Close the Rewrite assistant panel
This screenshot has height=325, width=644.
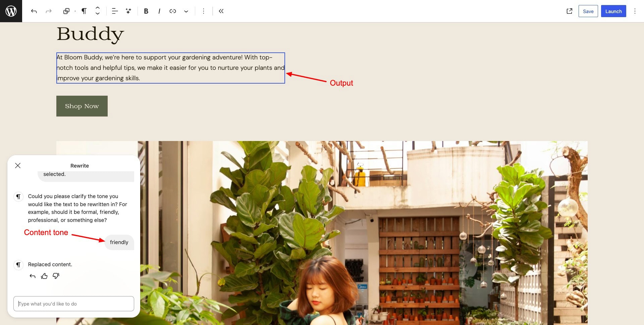coord(18,166)
